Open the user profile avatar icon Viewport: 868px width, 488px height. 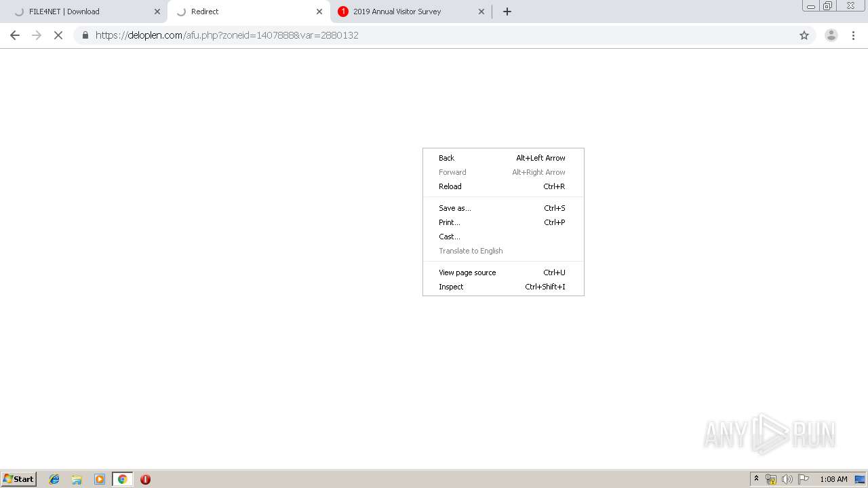(831, 35)
